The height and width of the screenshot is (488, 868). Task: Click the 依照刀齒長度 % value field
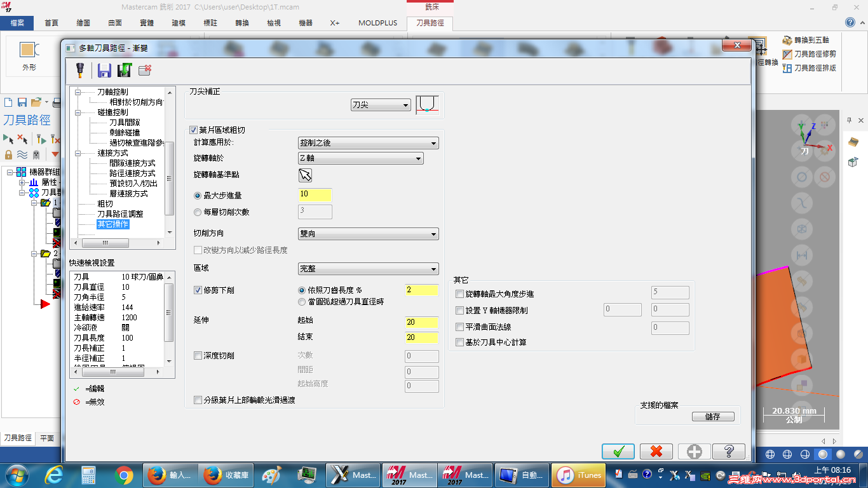(422, 290)
